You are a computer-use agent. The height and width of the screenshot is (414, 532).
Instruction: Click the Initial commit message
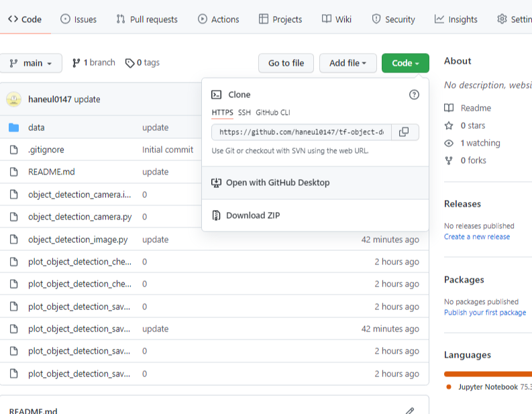coord(168,150)
